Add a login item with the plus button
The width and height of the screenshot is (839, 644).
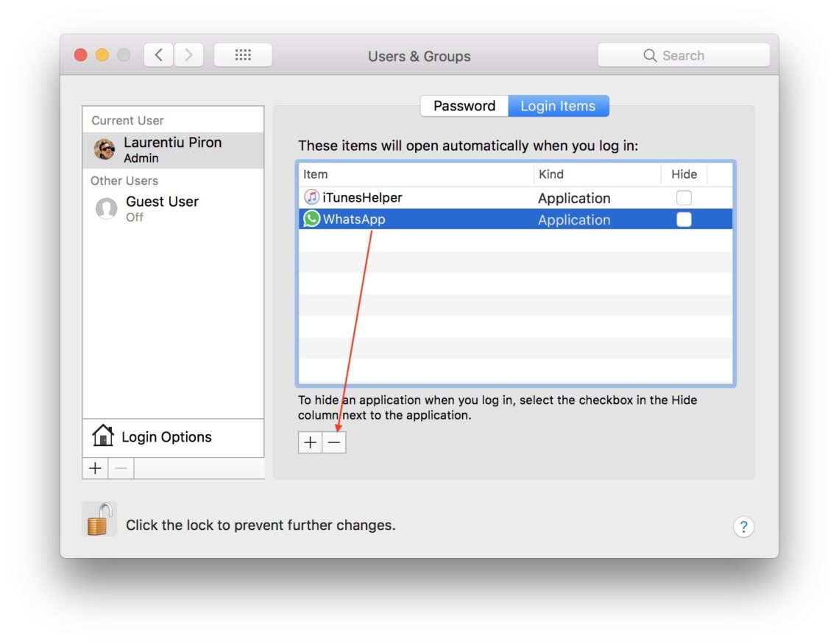(x=310, y=442)
